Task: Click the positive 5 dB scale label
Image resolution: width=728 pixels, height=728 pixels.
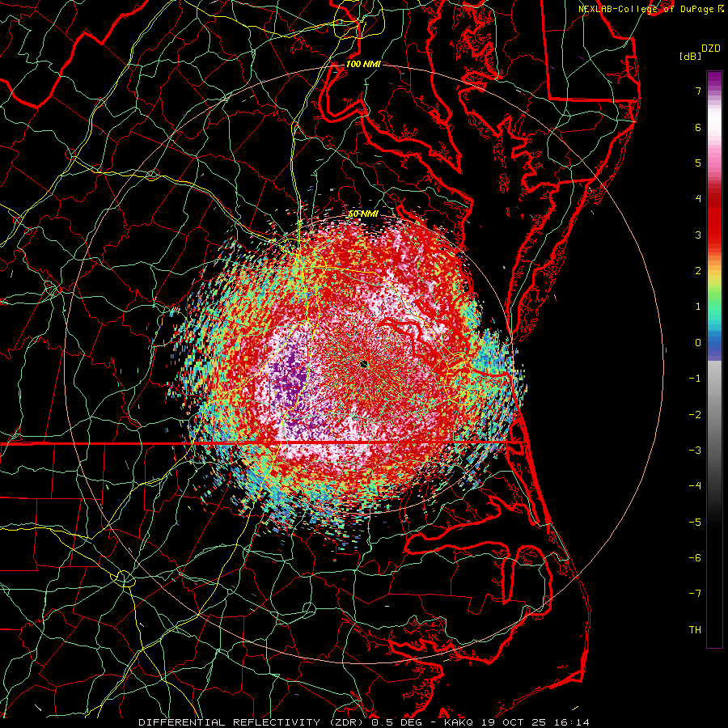Action: [698, 163]
